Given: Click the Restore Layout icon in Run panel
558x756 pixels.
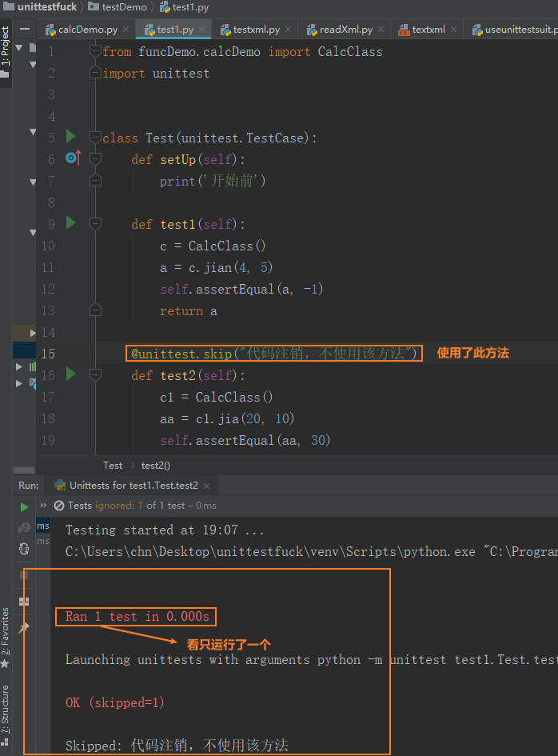Looking at the screenshot, I should tap(24, 602).
